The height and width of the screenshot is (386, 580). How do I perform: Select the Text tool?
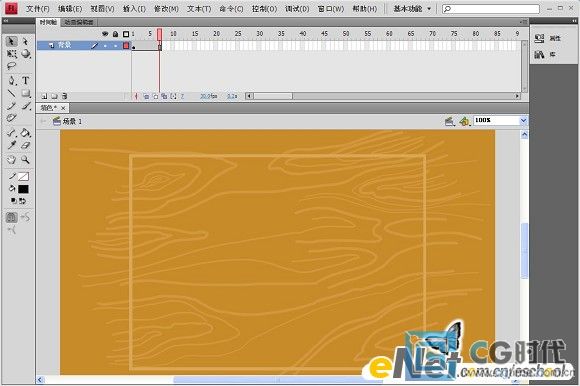[x=25, y=80]
